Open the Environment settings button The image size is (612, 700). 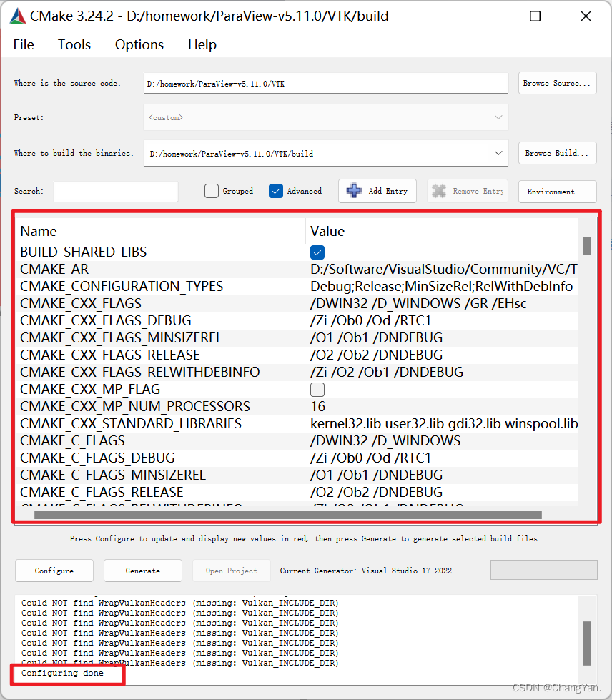point(557,192)
